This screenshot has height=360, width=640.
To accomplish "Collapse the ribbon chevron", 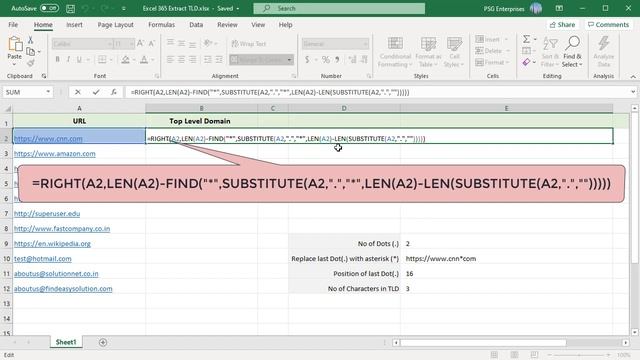I will point(633,76).
